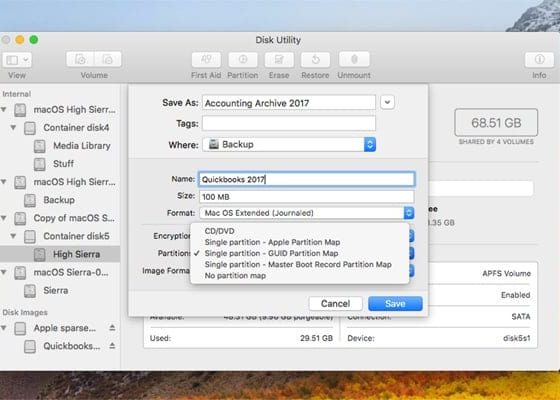Click the Backup drive icon in Where popup

pyautogui.click(x=214, y=144)
